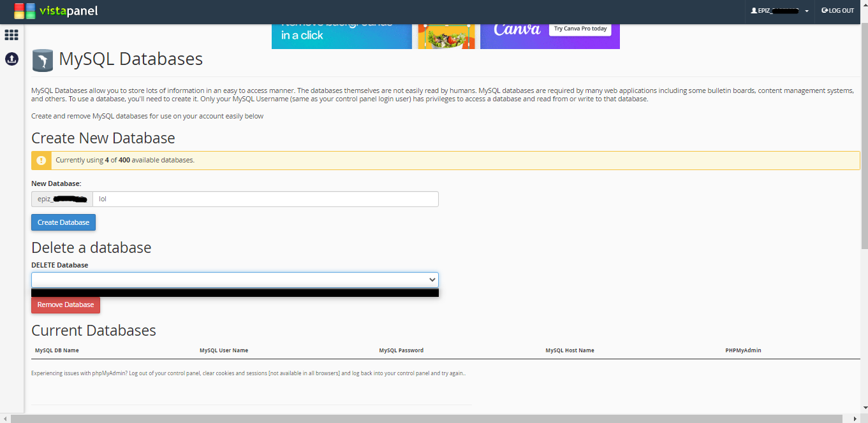Viewport: 868px width, 423px height.
Task: Select the highlighted database in the dropdown list
Action: click(x=235, y=292)
